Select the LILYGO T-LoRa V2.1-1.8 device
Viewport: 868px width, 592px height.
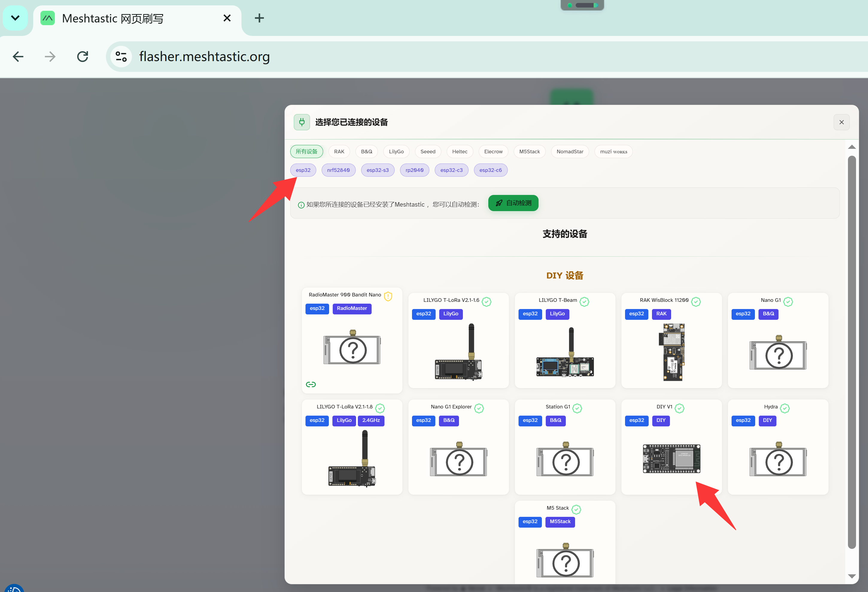tap(352, 447)
